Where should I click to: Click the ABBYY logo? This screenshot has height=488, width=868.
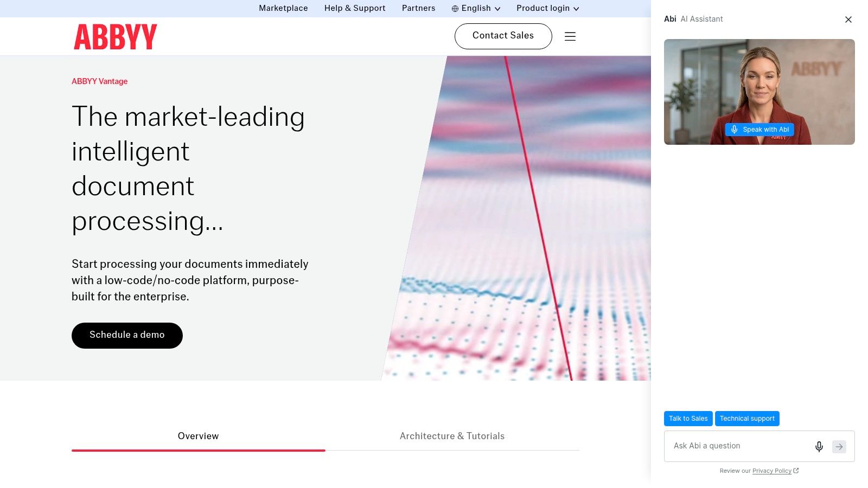pos(116,37)
